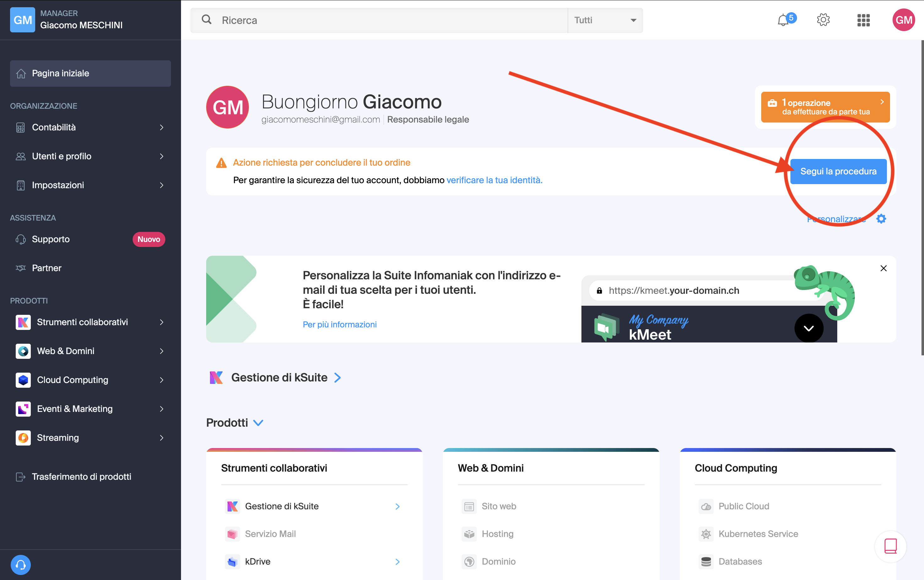Expand the kMeet banner round arrow button
The width and height of the screenshot is (924, 580).
(x=809, y=328)
